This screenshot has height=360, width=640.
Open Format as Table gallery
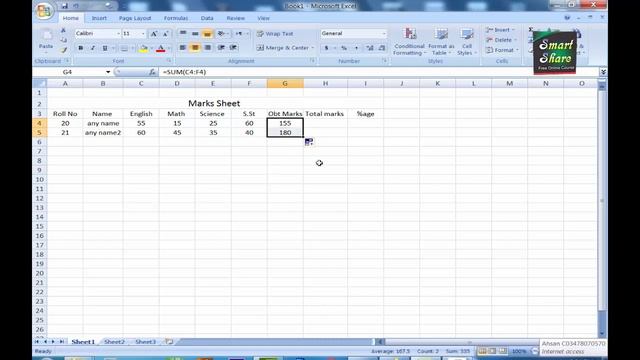[441, 42]
